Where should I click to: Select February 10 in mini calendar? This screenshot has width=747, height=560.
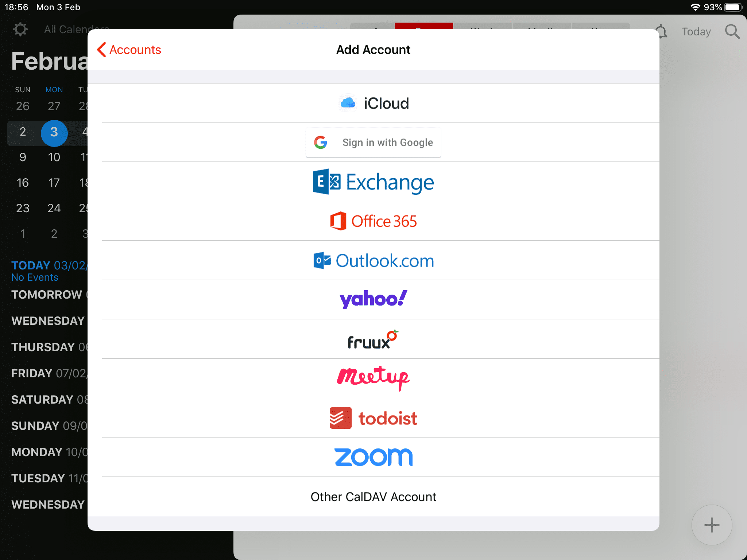tap(54, 157)
